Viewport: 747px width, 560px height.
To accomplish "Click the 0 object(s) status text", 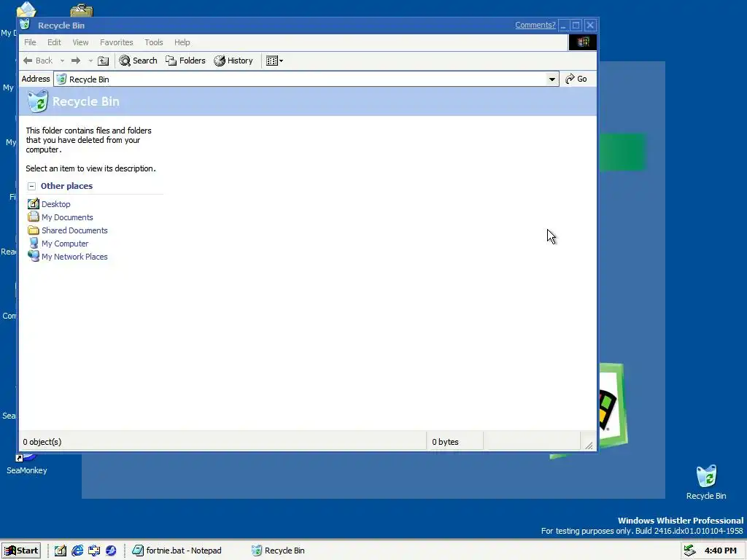I will click(42, 442).
